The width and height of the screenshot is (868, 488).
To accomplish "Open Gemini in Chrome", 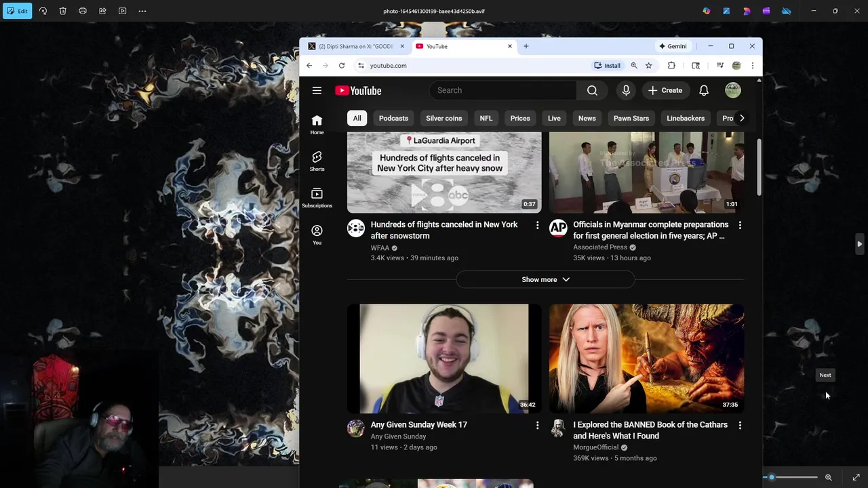I will (x=673, y=46).
